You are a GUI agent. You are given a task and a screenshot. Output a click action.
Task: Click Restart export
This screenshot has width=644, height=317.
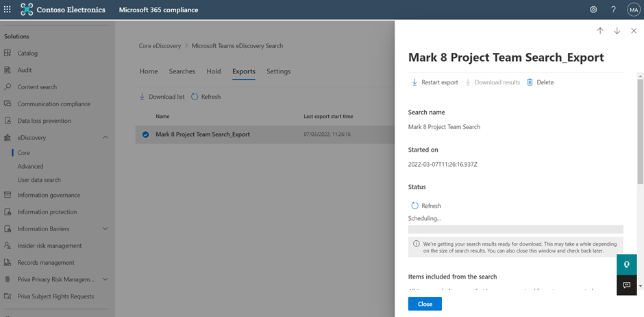click(x=435, y=82)
